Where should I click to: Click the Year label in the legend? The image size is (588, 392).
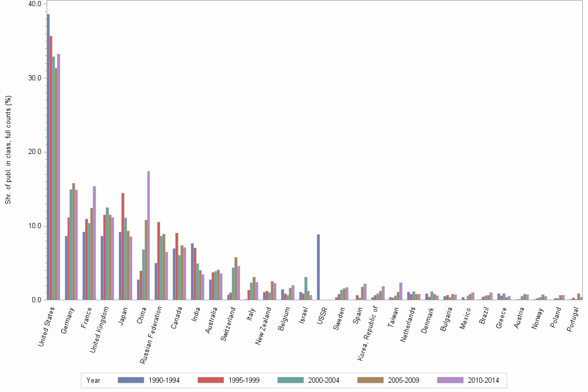tap(93, 380)
